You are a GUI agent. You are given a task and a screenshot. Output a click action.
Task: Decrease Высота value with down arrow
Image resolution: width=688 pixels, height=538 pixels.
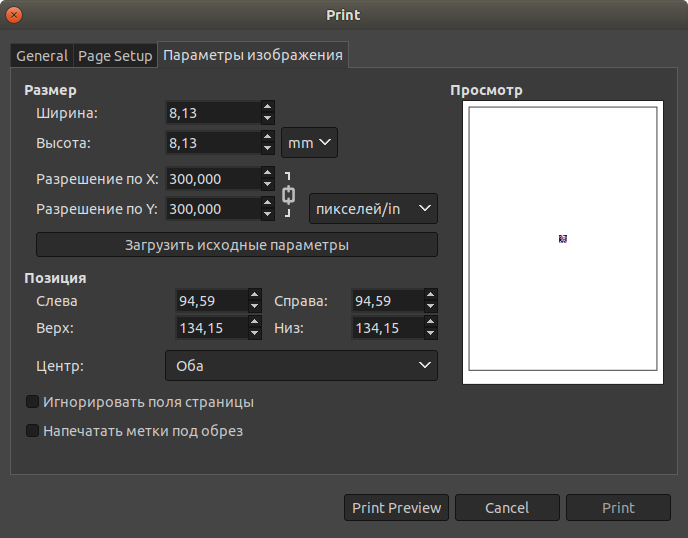point(268,149)
